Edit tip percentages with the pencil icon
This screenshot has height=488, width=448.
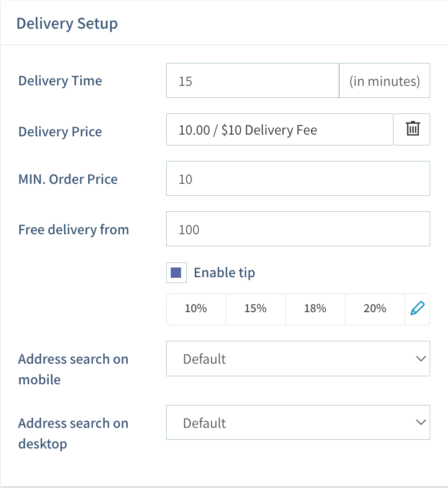(418, 309)
